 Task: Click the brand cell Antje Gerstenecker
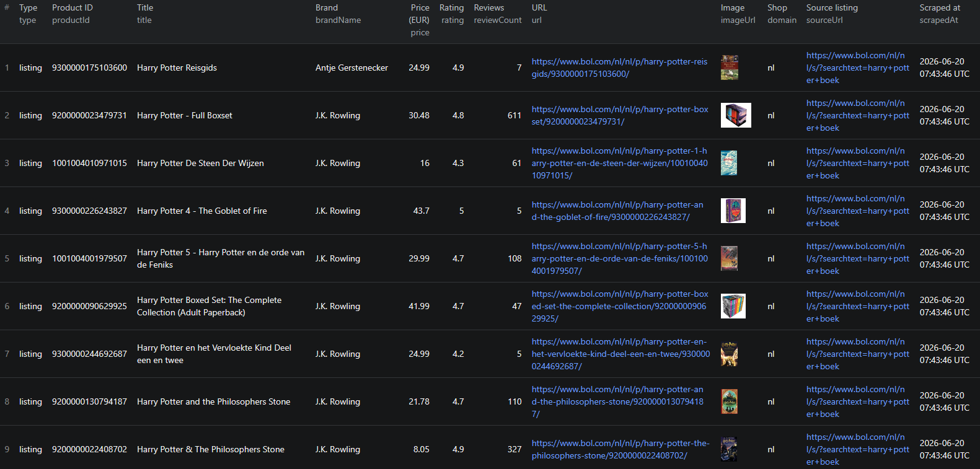pyautogui.click(x=351, y=68)
